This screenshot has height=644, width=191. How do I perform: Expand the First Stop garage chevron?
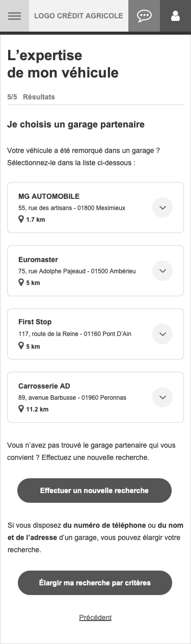[163, 334]
